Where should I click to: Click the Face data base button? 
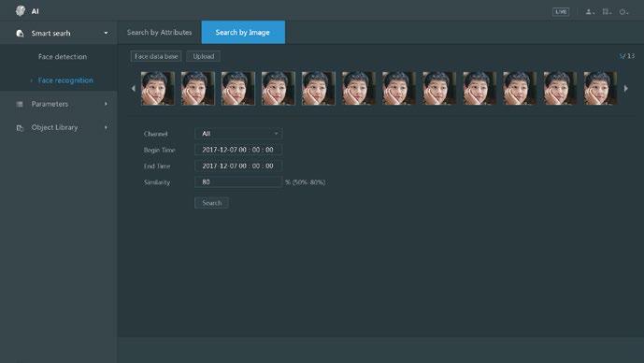(156, 56)
